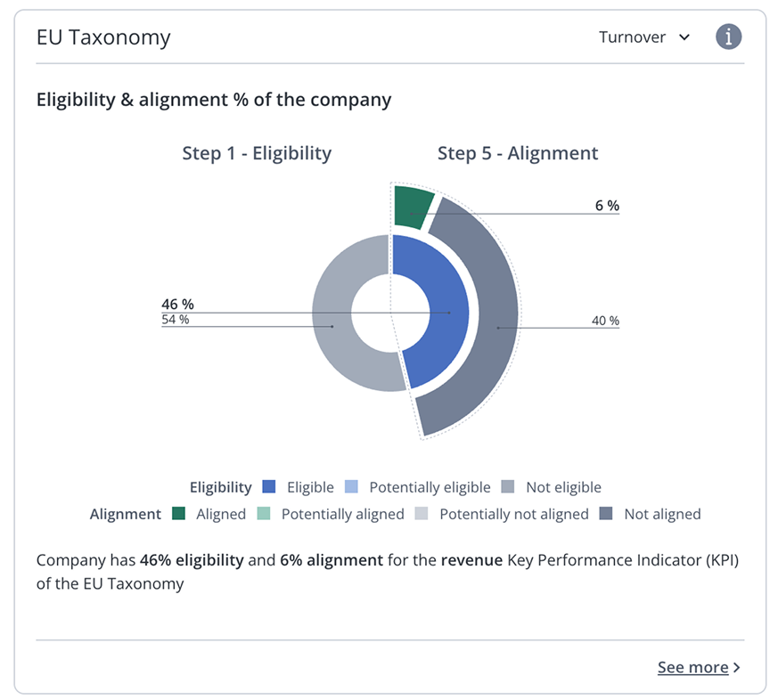Click the 40 % chart label
This screenshot has width=778, height=700.
[x=605, y=321]
